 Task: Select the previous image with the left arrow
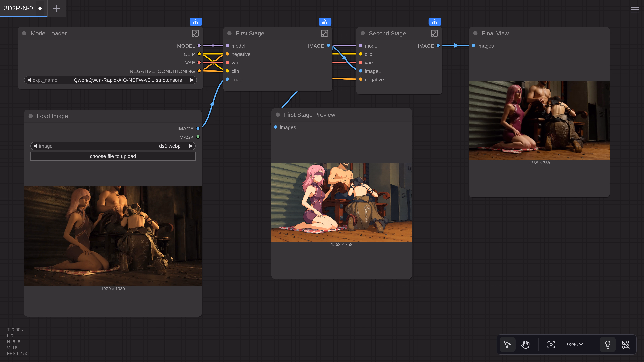[x=35, y=146]
